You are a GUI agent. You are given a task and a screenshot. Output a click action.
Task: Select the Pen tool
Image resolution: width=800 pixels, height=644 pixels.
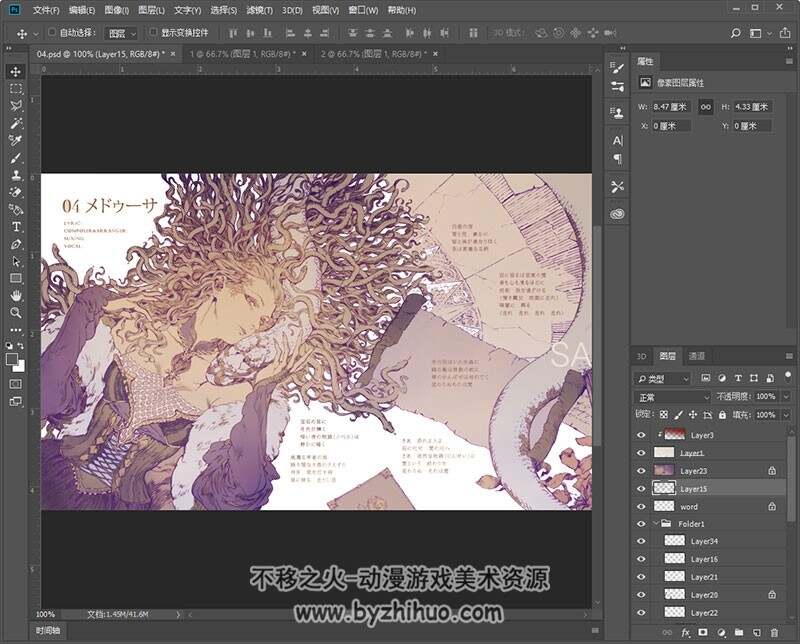tap(16, 244)
